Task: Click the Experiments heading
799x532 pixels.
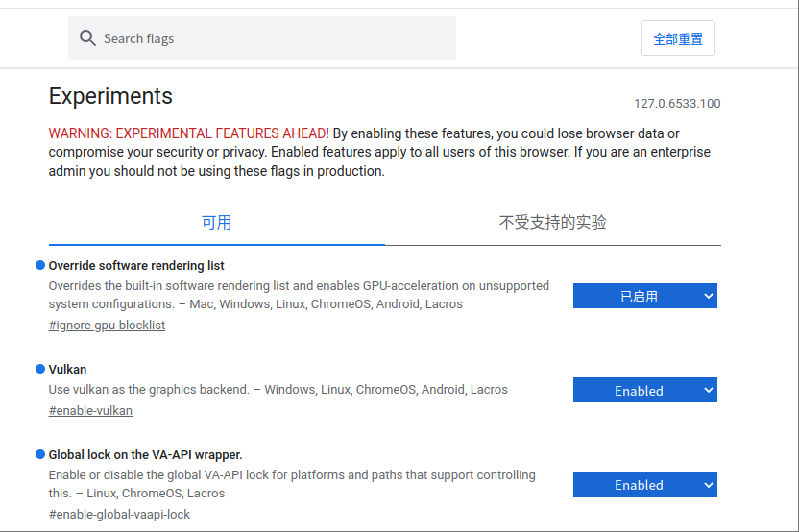Action: click(x=110, y=96)
